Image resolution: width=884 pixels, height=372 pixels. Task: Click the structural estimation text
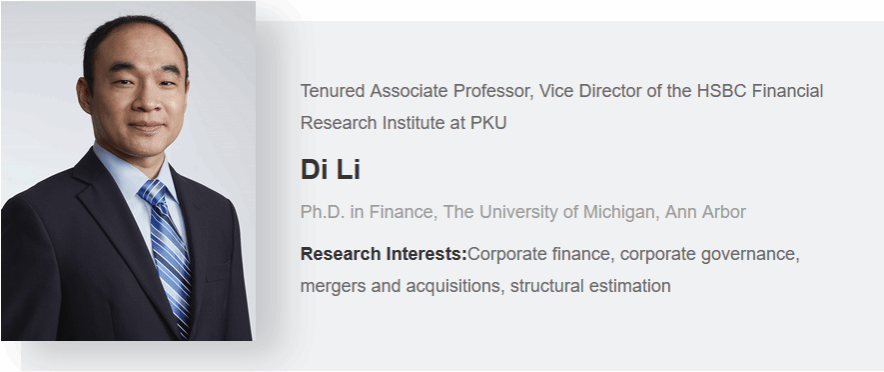coord(590,286)
